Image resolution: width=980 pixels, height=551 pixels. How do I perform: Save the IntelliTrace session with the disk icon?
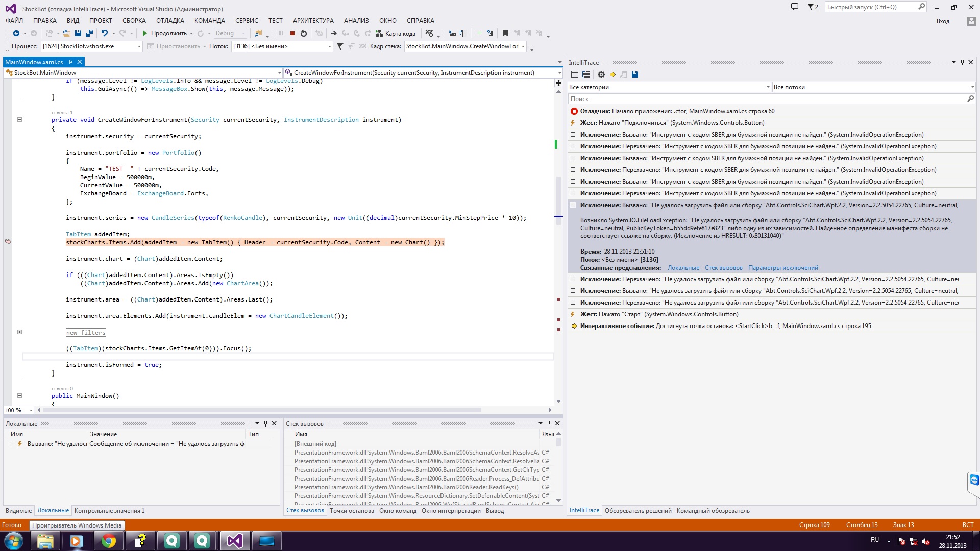coord(635,74)
